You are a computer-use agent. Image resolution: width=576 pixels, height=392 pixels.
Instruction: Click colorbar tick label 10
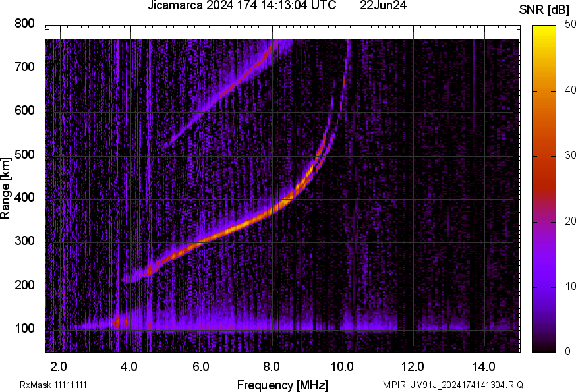(571, 286)
